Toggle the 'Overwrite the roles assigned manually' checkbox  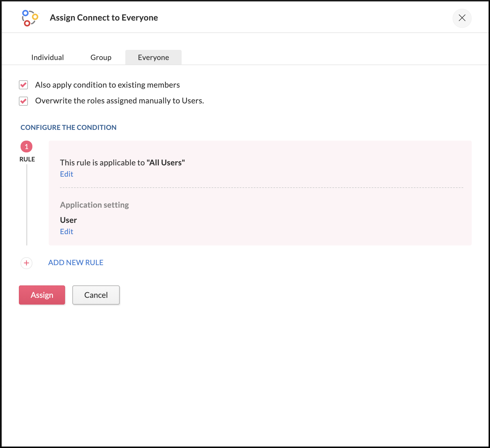[23, 101]
